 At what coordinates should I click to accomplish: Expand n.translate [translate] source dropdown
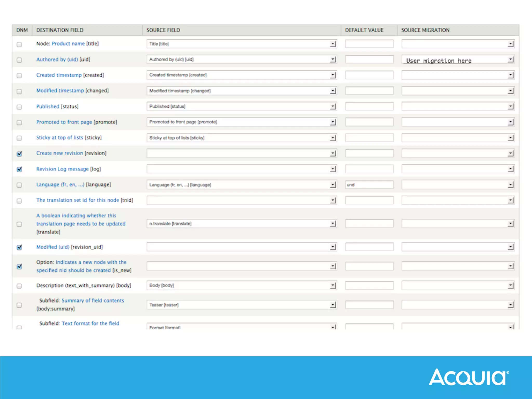[x=242, y=224]
